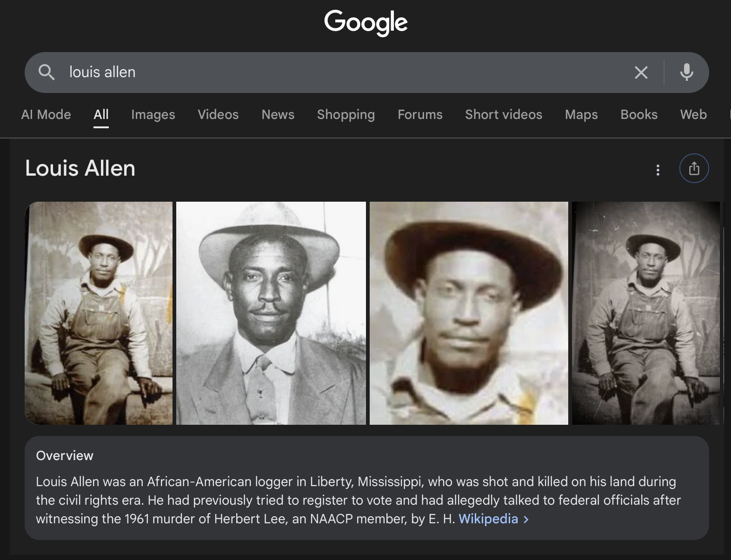Select the Web tab

(693, 114)
